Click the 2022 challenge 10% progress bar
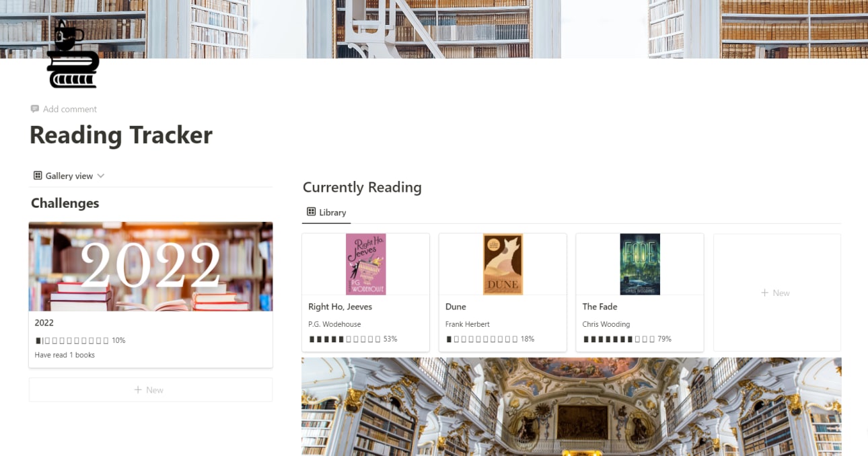 pos(80,340)
